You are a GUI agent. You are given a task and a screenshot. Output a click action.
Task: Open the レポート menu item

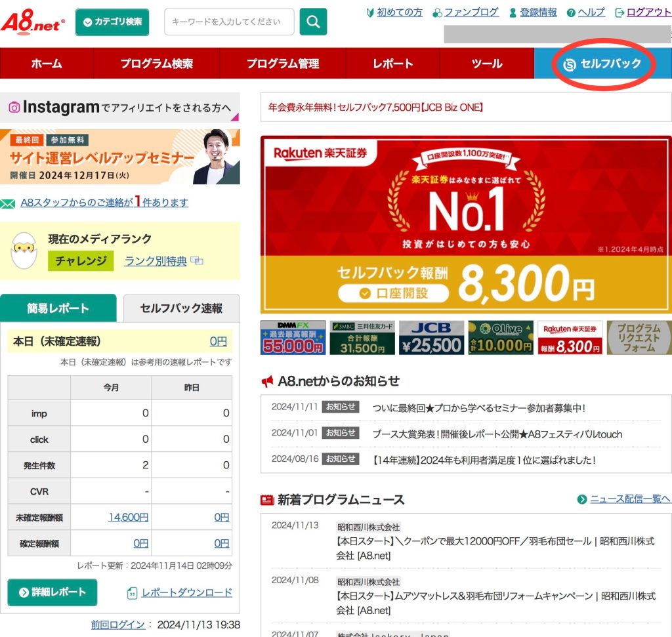tap(393, 64)
